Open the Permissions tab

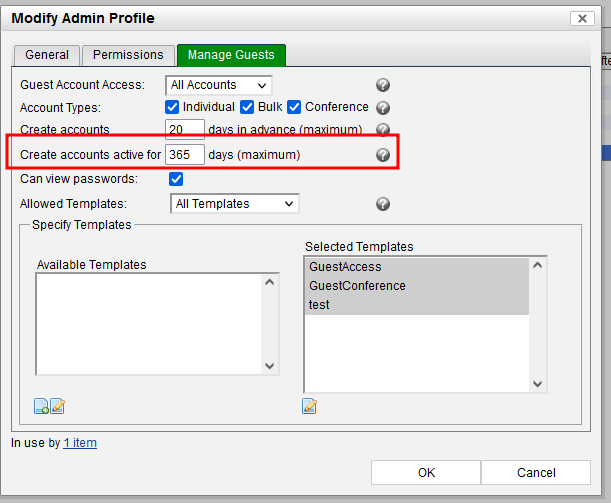128,56
